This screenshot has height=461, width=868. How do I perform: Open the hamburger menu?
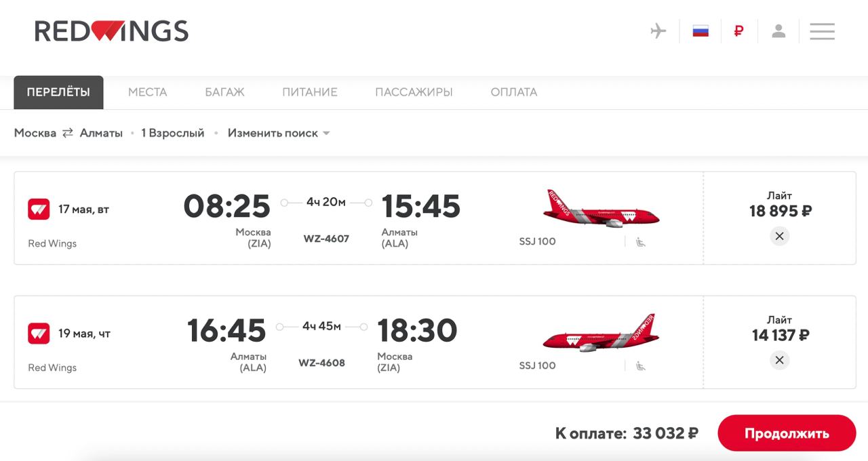pos(822,31)
